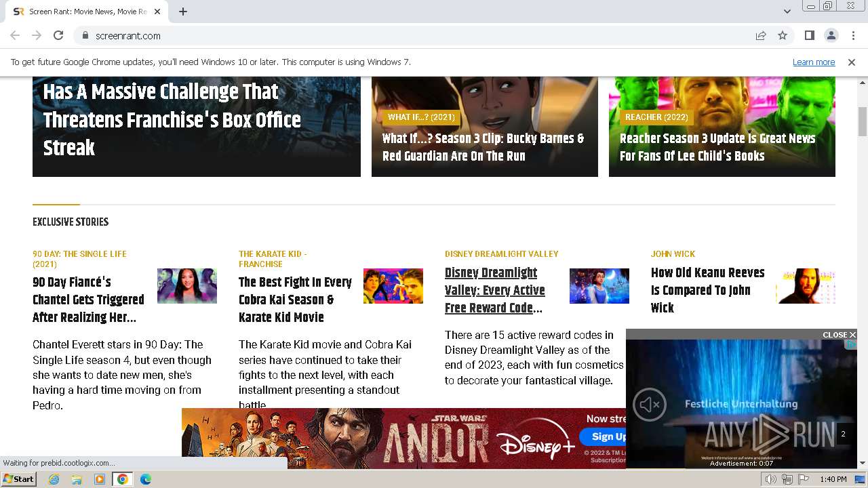Launch Microsoft Edge from taskbar
868x488 pixels.
click(x=145, y=479)
